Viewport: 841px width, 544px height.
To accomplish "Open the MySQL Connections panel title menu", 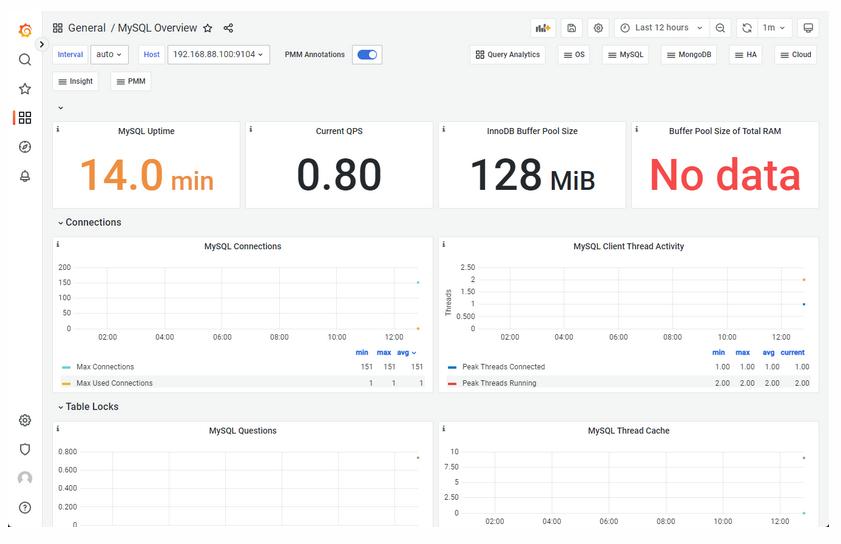I will coord(242,246).
